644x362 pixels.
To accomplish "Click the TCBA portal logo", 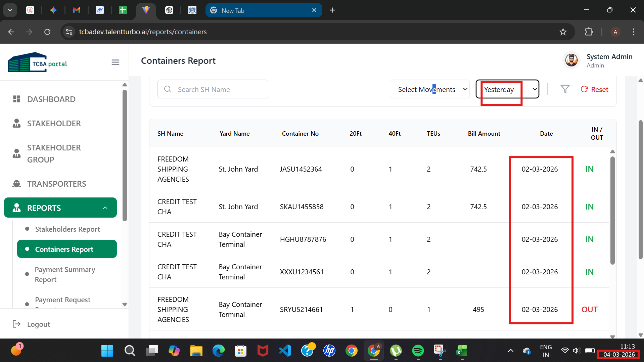I will [x=38, y=63].
